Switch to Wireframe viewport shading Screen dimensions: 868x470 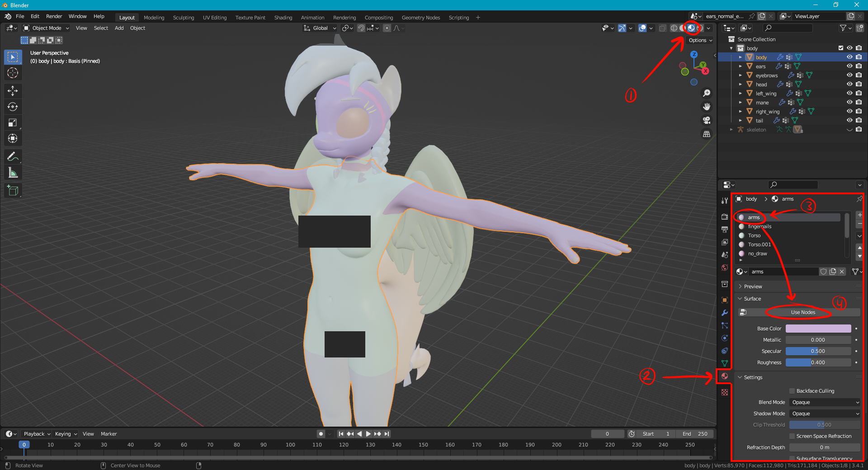click(674, 28)
